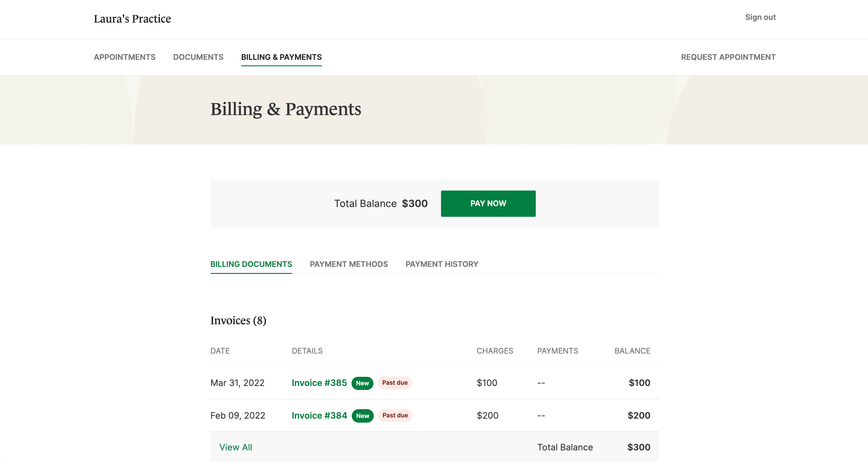Switch to the Payment Methods tab
This screenshot has width=868, height=462.
pos(349,264)
